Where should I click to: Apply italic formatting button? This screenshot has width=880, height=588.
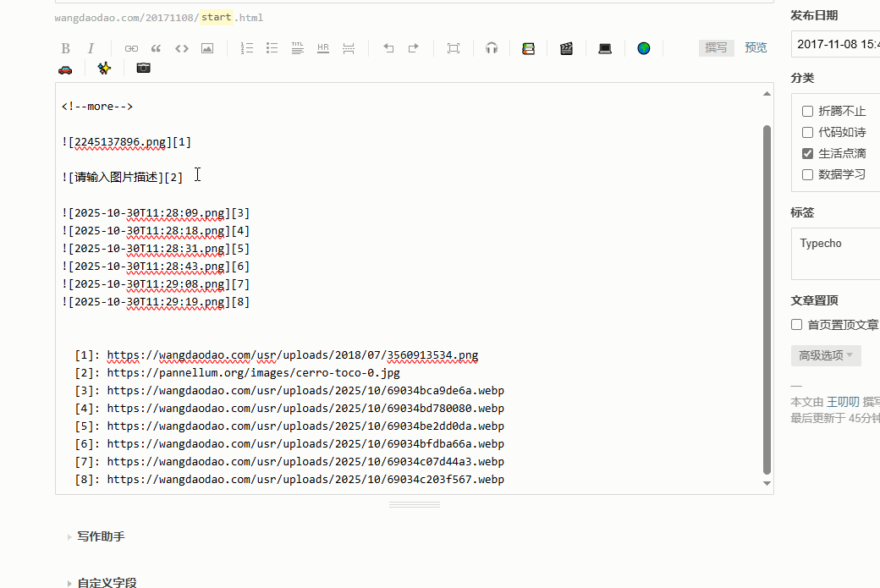[x=91, y=48]
